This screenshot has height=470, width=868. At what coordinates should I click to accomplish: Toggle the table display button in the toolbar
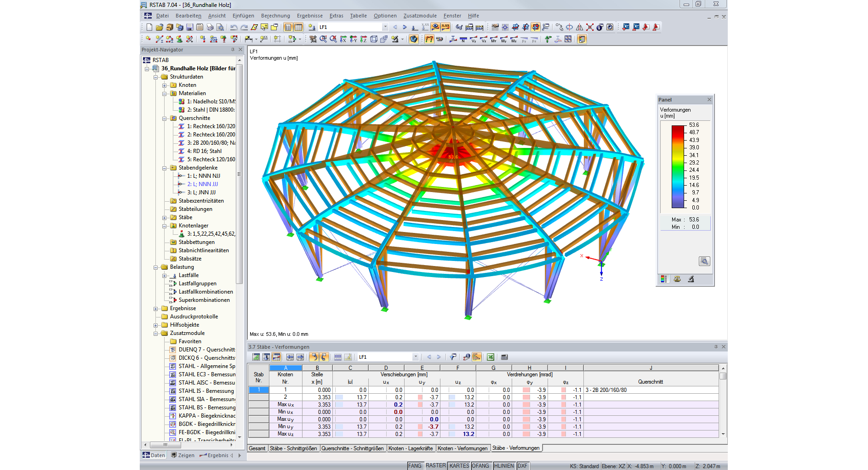click(x=298, y=27)
